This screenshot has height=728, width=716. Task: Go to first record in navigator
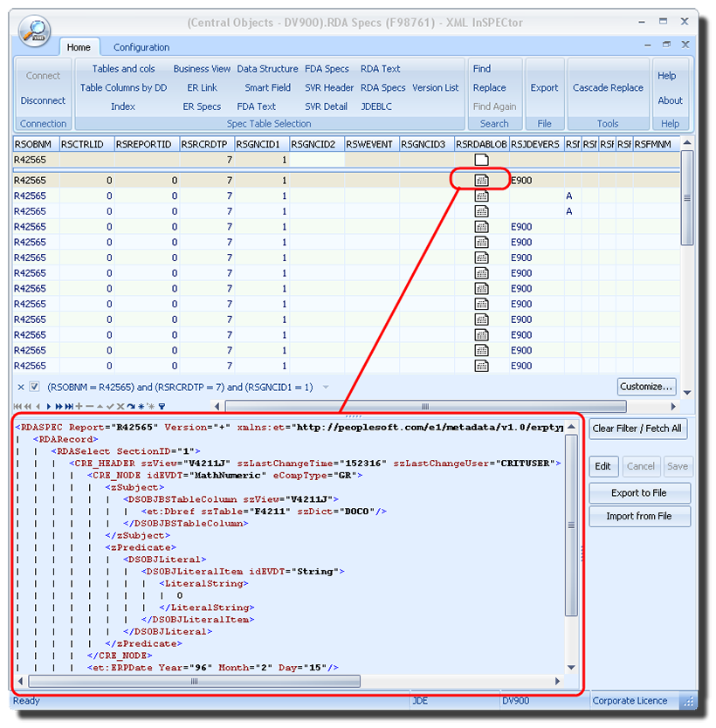(17, 406)
